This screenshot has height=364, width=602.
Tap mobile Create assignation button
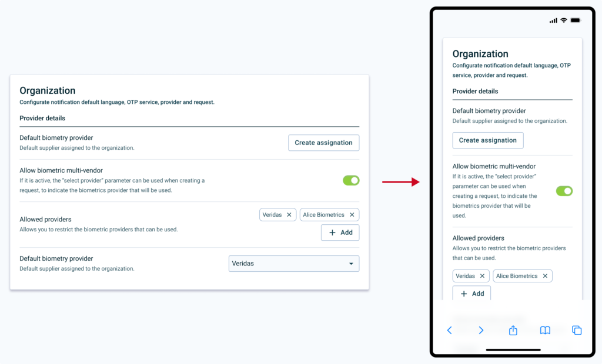tap(487, 140)
